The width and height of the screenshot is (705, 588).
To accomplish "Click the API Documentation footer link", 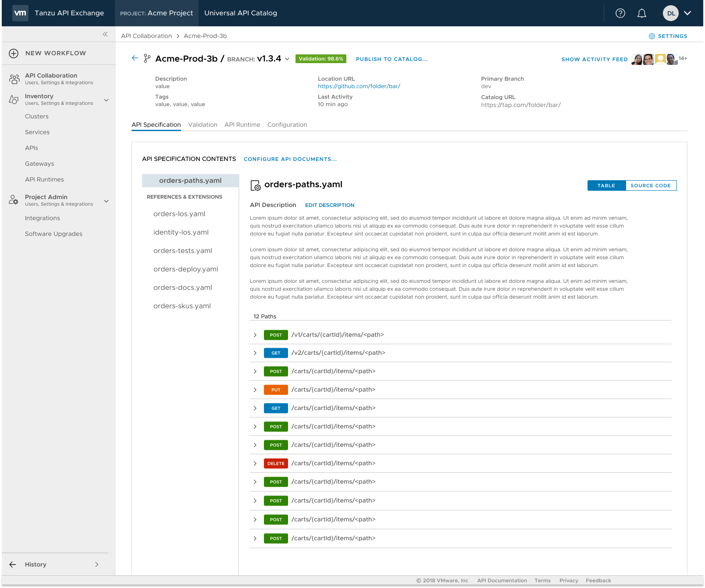I will (x=502, y=581).
